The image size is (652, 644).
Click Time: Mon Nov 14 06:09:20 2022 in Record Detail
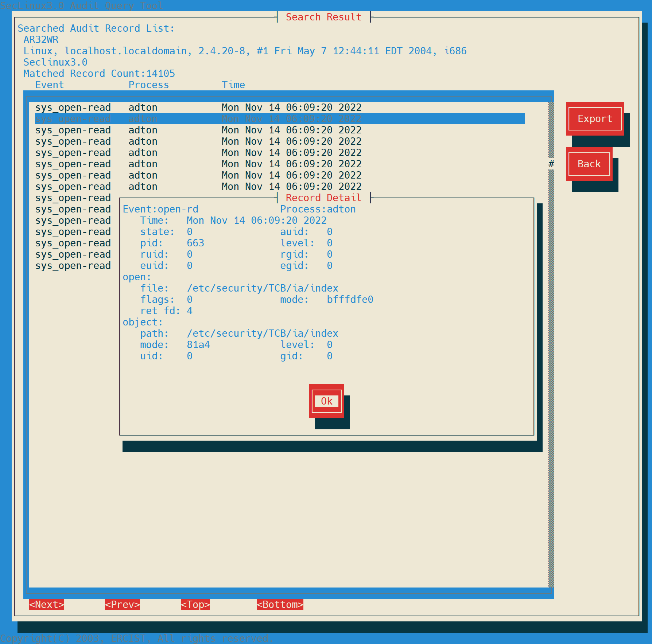[x=233, y=220]
